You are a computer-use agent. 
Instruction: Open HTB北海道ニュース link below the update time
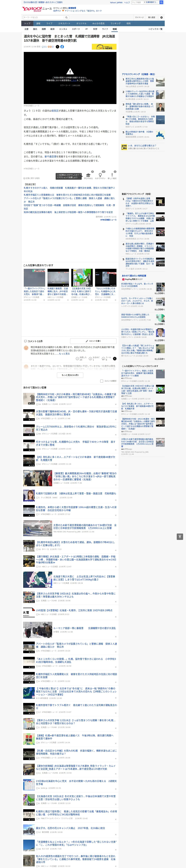click(108, 220)
